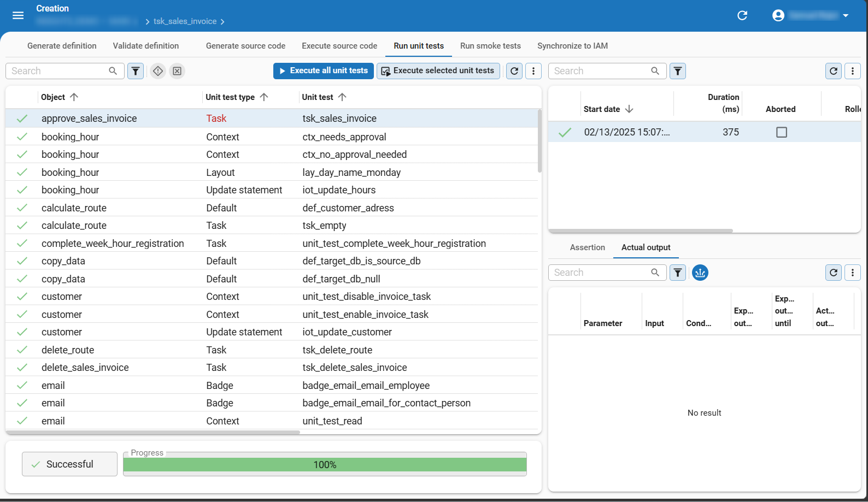Select the 02/13/2025 15:07 test run
Viewport: 868px width, 502px height.
[705, 132]
